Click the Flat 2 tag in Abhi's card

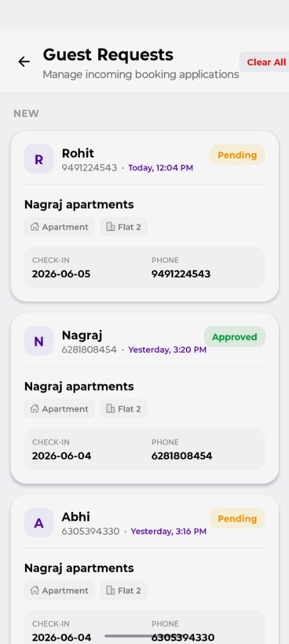123,590
